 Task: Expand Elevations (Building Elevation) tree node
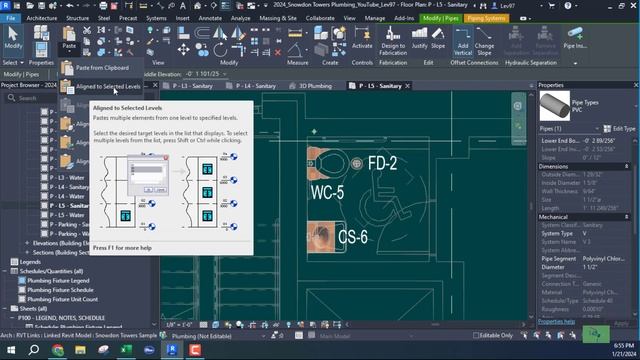[x=27, y=243]
